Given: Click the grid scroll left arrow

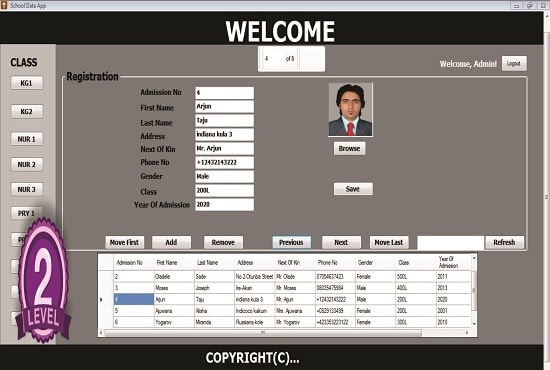Looking at the screenshot, I should click(x=101, y=332).
